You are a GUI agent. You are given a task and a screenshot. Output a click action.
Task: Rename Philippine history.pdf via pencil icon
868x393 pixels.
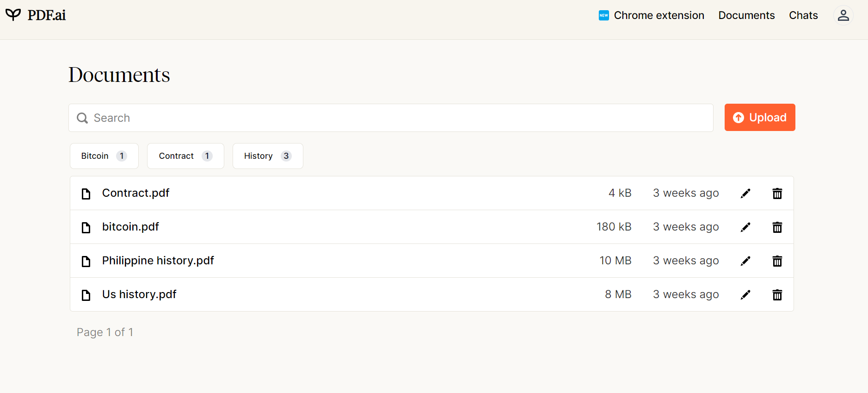coord(745,261)
